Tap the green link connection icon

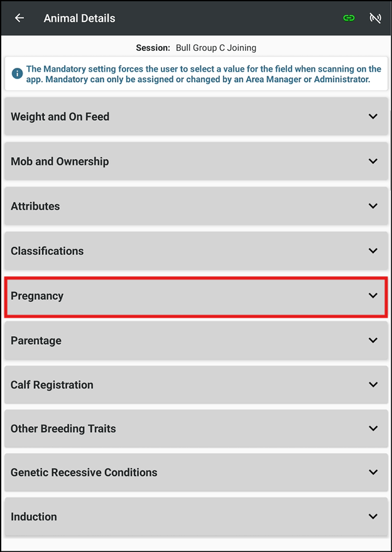349,18
